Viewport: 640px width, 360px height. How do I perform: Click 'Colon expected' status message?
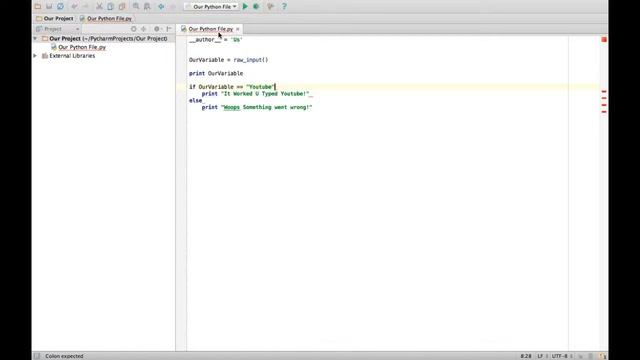pos(64,356)
